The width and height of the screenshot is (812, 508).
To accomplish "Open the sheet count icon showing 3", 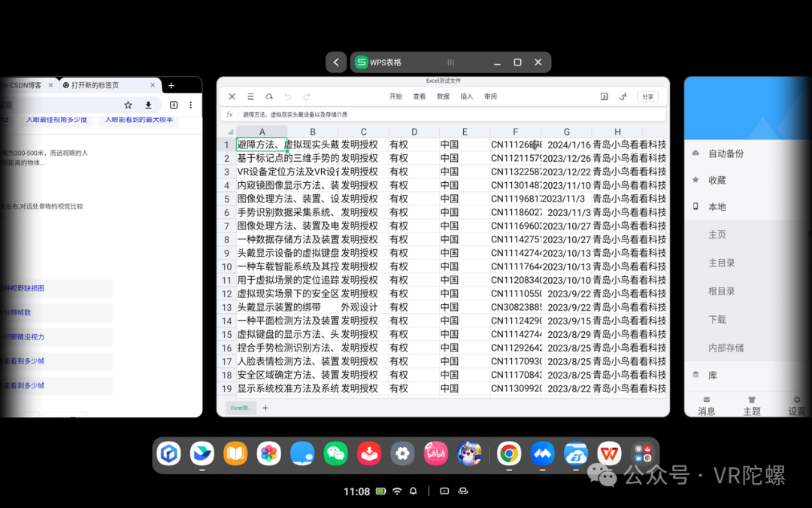I will point(604,96).
